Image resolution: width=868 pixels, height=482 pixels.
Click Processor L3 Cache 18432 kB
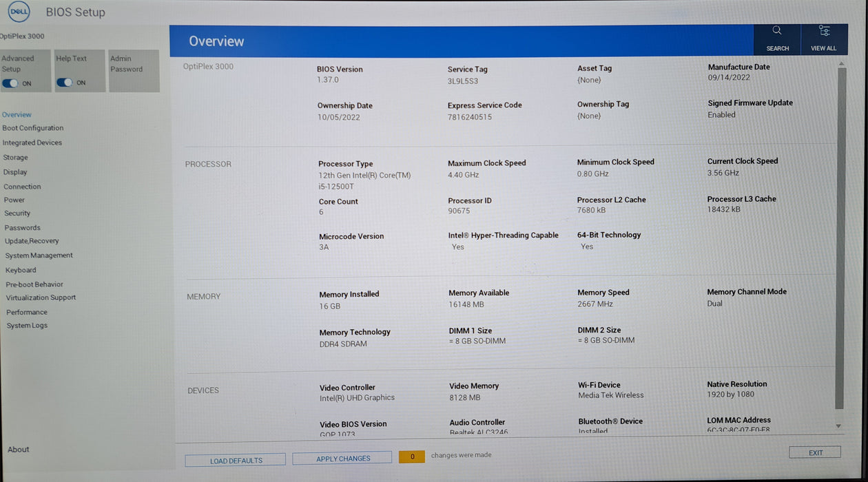pyautogui.click(x=724, y=209)
